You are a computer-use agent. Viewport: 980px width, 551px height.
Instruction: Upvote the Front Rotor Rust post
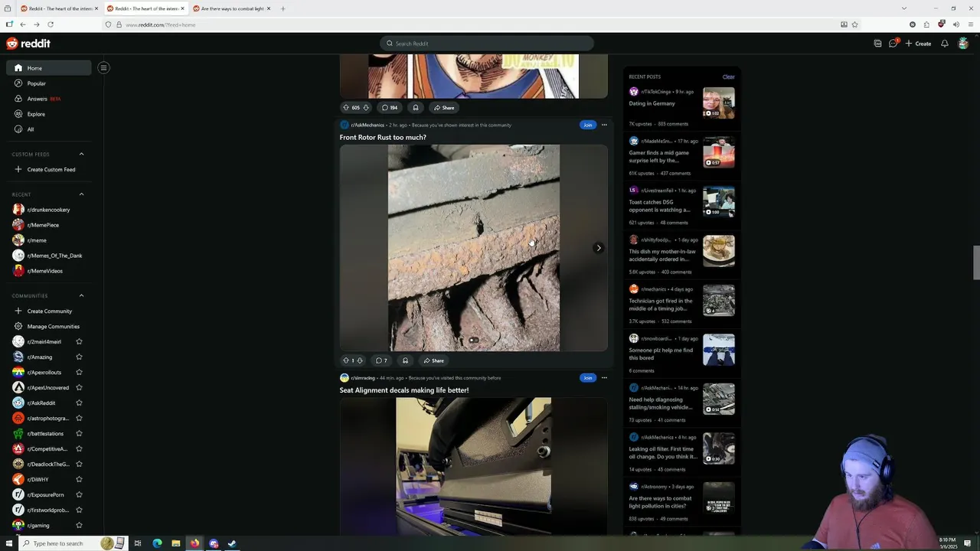[x=346, y=360]
